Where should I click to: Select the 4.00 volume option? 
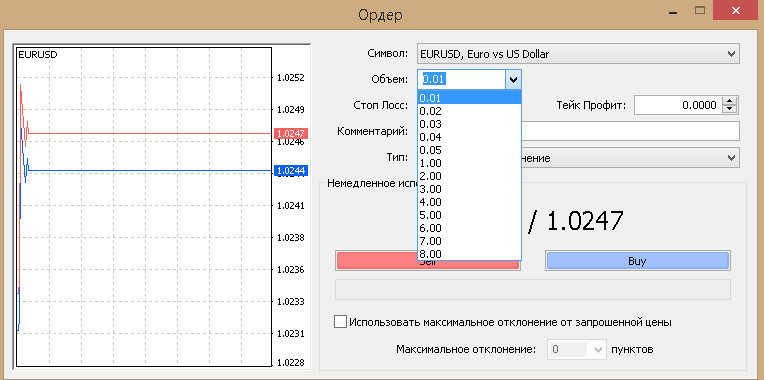click(470, 202)
